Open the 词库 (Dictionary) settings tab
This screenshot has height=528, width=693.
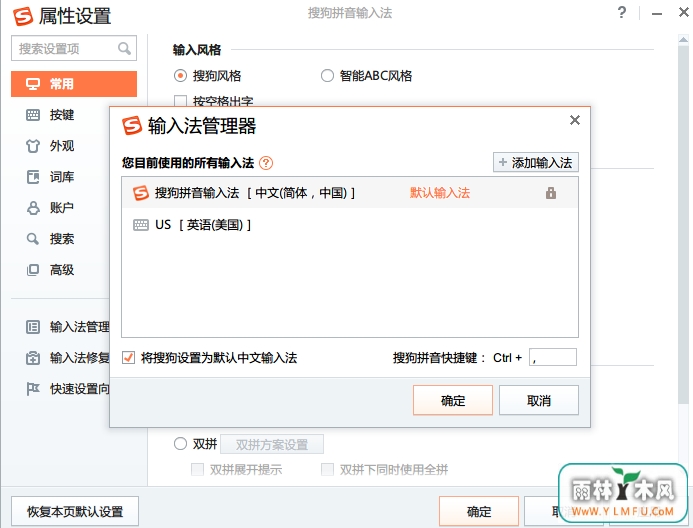tap(61, 177)
